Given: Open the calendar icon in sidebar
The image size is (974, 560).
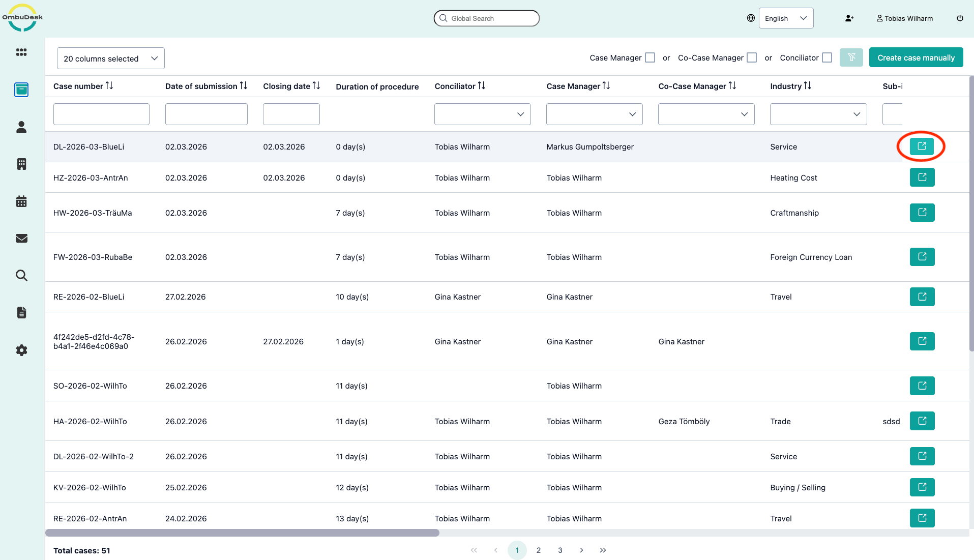Looking at the screenshot, I should [21, 201].
